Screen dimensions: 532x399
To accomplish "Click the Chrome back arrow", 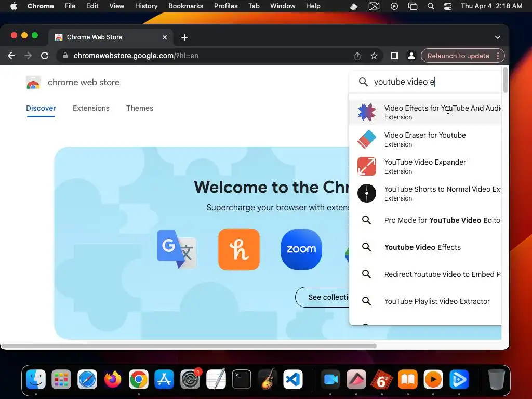I will pyautogui.click(x=11, y=56).
